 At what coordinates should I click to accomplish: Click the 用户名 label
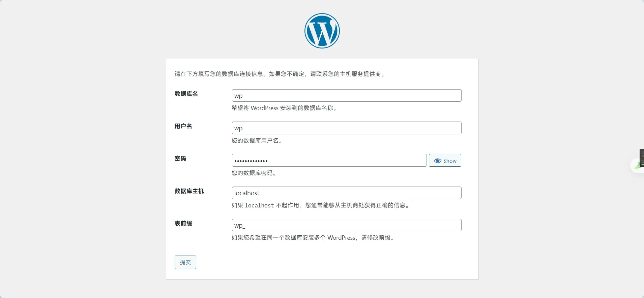pos(183,126)
